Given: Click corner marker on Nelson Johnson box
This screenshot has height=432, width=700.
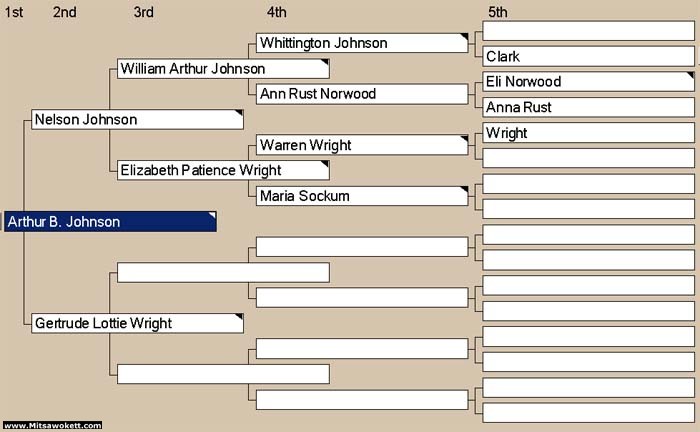Looking at the screenshot, I should [239, 112].
